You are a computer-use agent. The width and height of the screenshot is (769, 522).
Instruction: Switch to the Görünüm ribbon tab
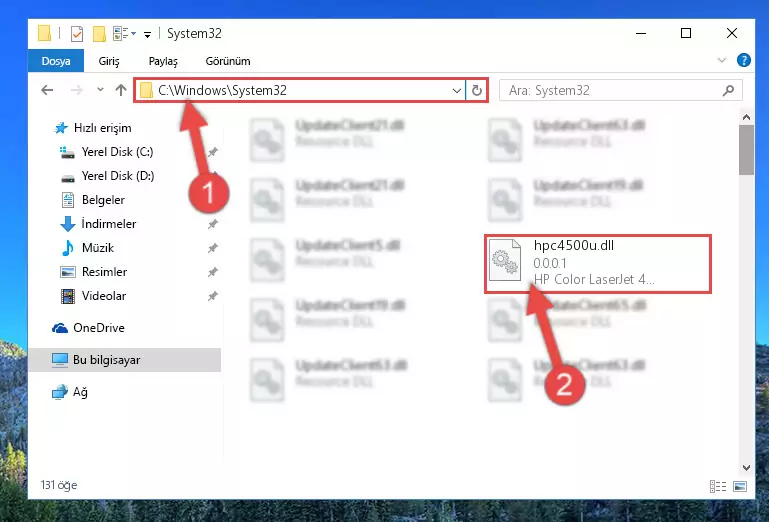[228, 61]
